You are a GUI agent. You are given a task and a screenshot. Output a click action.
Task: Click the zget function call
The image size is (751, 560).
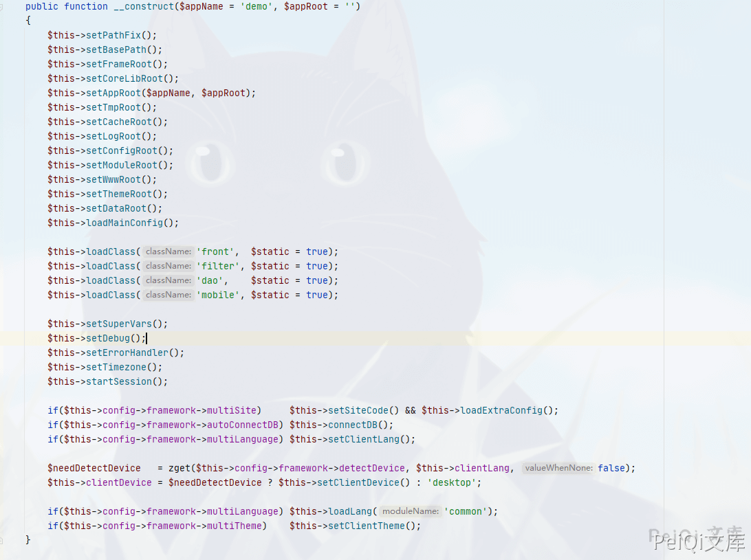coord(179,468)
